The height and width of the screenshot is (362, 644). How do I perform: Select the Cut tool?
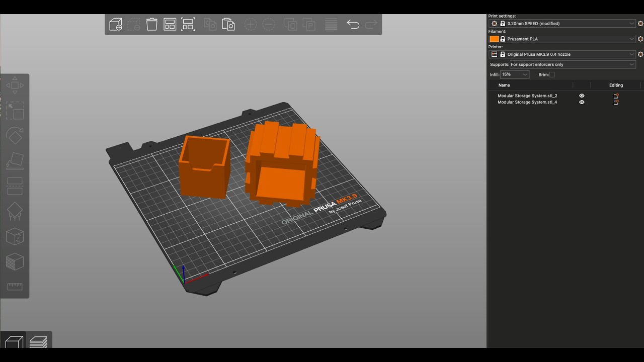coord(15,186)
